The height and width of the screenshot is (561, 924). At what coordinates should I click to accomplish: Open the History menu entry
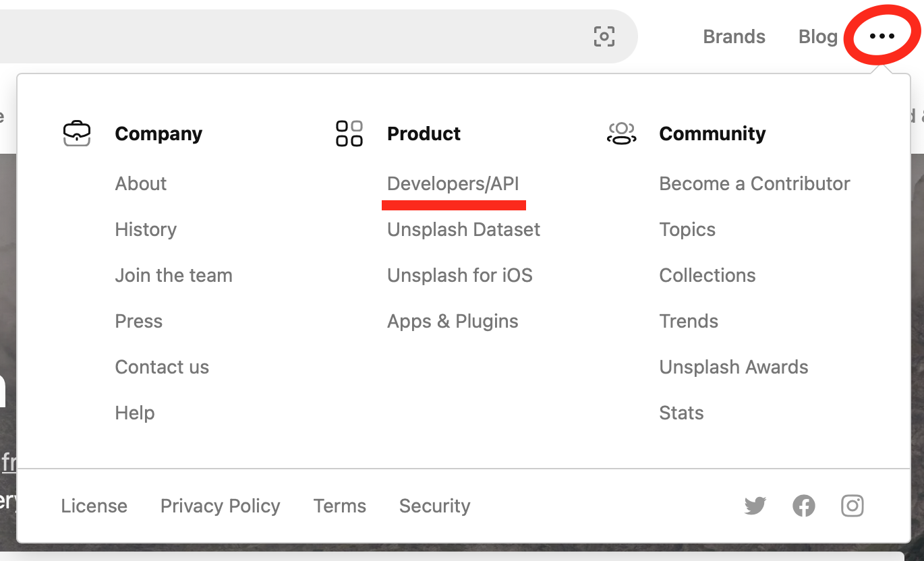(x=146, y=229)
